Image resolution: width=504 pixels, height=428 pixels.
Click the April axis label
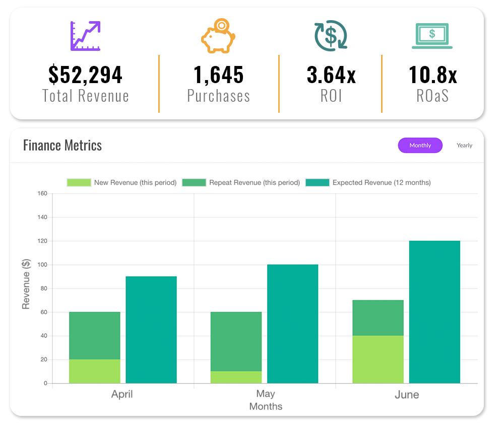click(x=122, y=394)
